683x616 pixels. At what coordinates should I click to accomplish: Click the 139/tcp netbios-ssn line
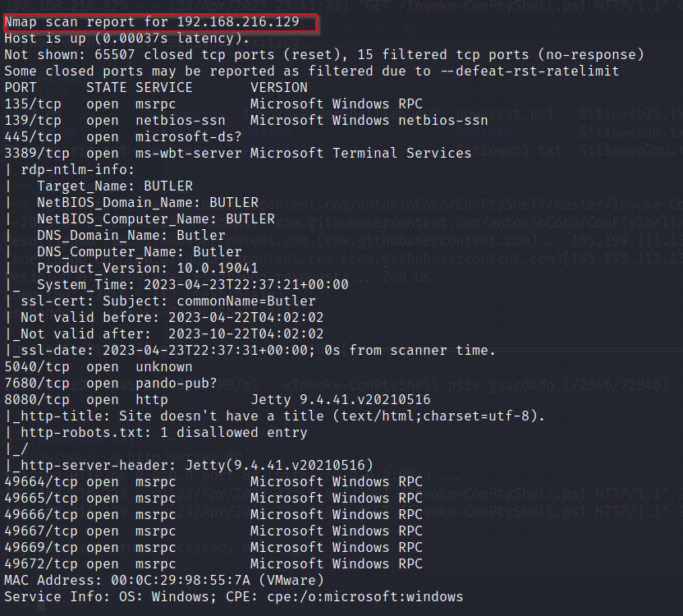(x=246, y=120)
